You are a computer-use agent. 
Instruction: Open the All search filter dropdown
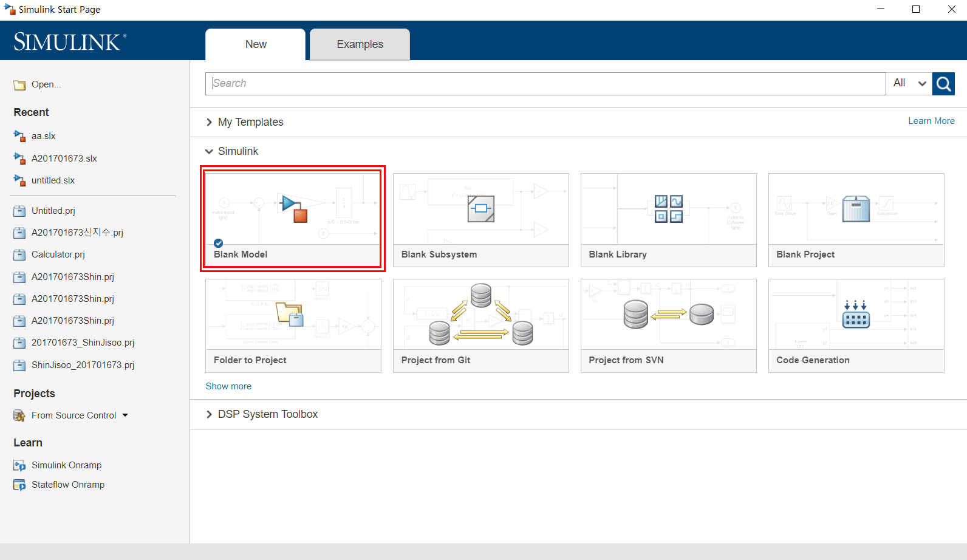(909, 84)
